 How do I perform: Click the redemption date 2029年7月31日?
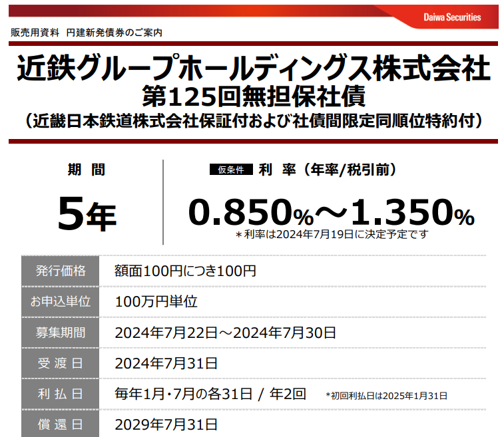166,425
